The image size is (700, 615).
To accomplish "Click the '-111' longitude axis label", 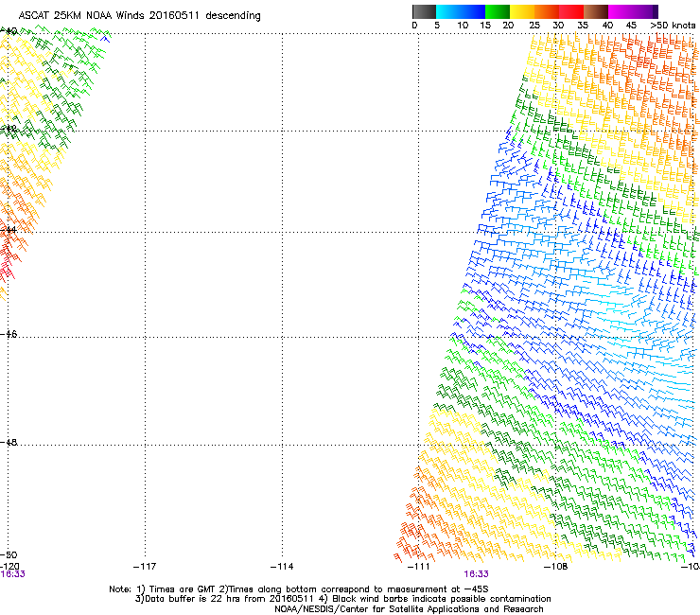I will click(x=419, y=567).
